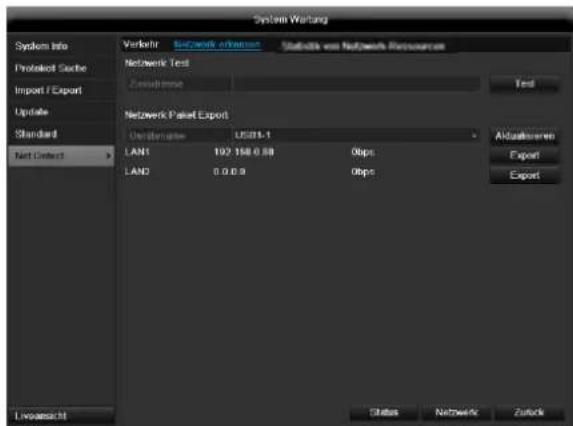This screenshot has width=573, height=426.
Task: Click the Status button
Action: 384,412
